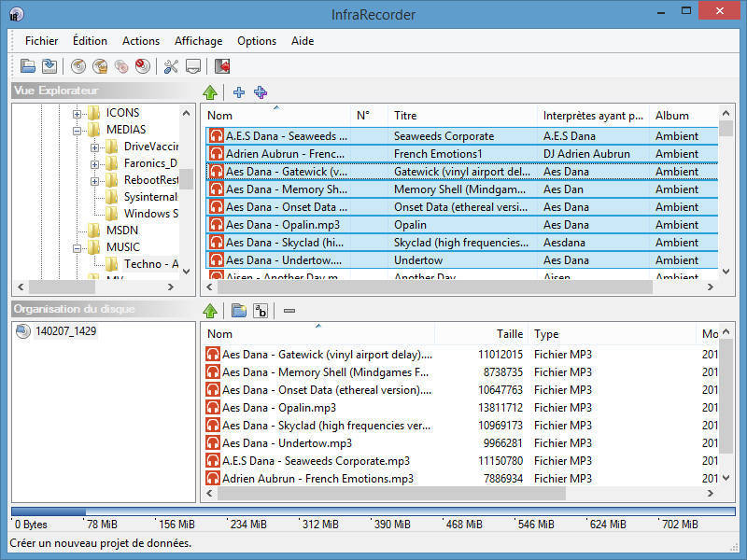Open the configuration tools icon
747x560 pixels.
coord(171,66)
